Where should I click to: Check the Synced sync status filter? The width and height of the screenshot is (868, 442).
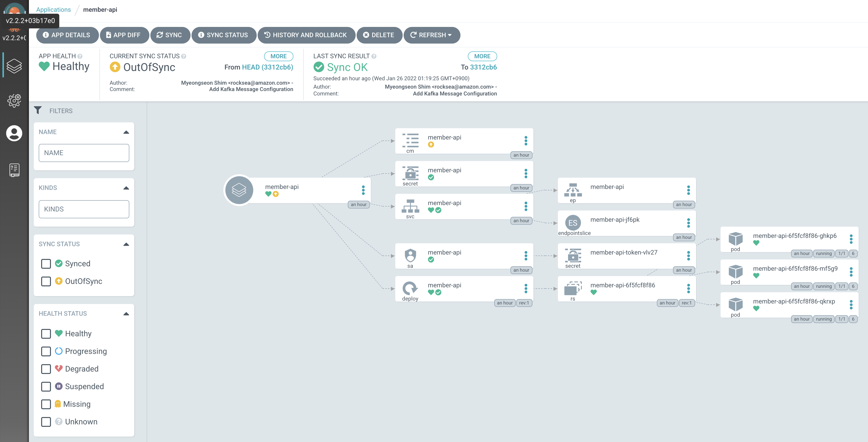pyautogui.click(x=46, y=264)
